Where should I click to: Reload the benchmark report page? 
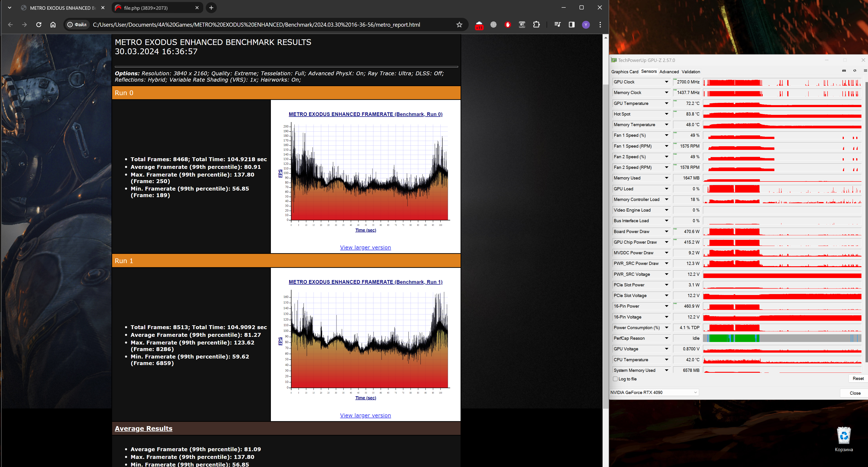pos(39,25)
